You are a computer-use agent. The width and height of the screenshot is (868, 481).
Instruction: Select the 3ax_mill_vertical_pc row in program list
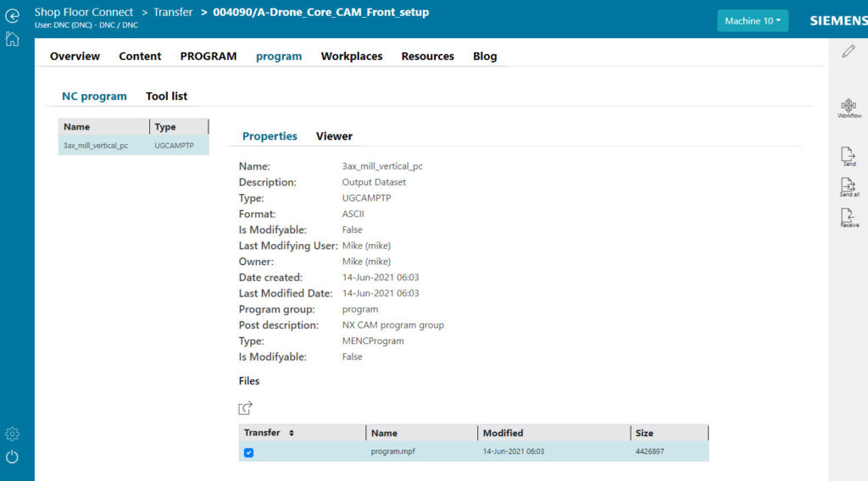(133, 146)
